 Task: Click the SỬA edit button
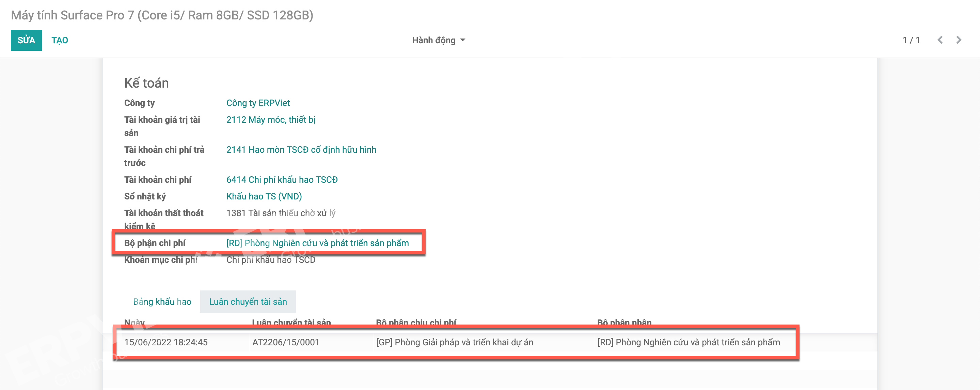point(26,40)
